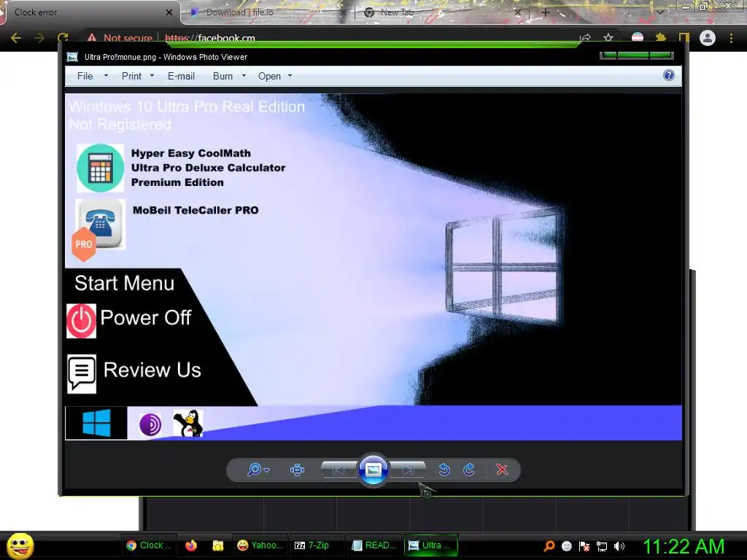Open the action center flag tray icon
747x560 pixels.
[x=584, y=546]
